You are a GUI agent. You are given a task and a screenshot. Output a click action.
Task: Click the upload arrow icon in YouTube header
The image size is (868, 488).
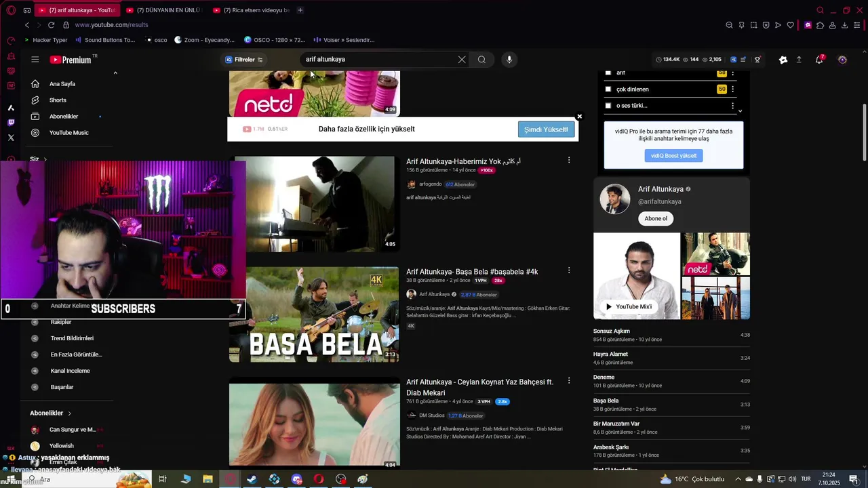(799, 60)
